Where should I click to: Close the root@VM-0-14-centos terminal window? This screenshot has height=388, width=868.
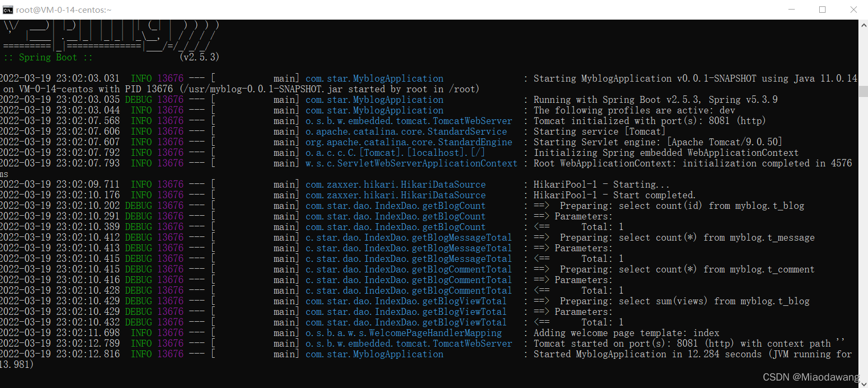pyautogui.click(x=853, y=10)
